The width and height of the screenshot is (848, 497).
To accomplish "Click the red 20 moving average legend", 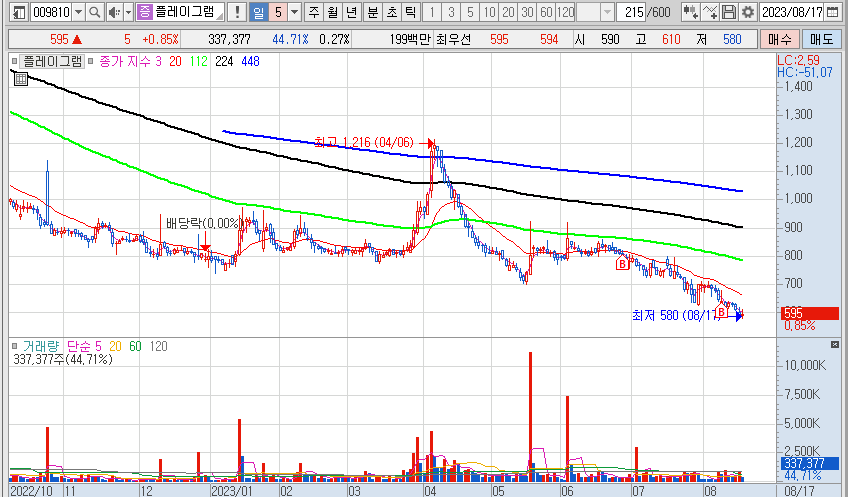I will (x=175, y=61).
